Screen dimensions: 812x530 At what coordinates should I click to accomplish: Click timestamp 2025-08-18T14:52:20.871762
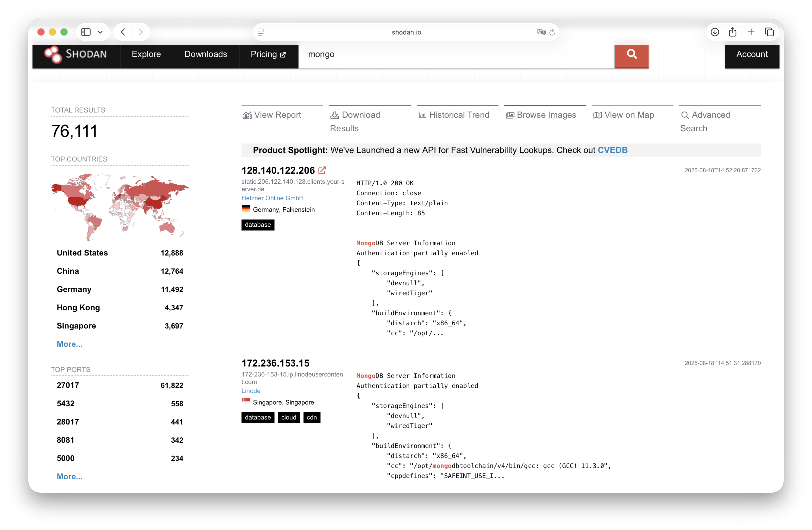(x=722, y=170)
